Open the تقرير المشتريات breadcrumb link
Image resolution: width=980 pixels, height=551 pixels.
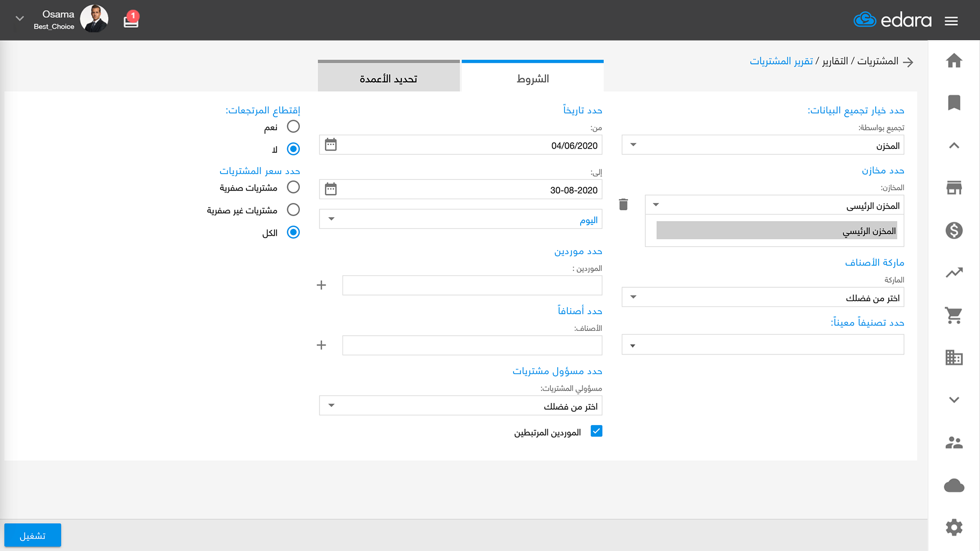coord(781,61)
